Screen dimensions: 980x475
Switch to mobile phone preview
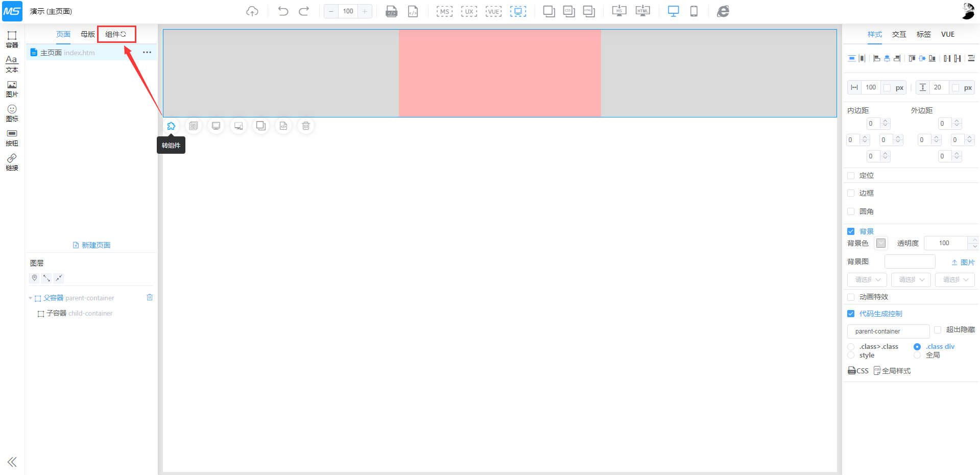[694, 11]
